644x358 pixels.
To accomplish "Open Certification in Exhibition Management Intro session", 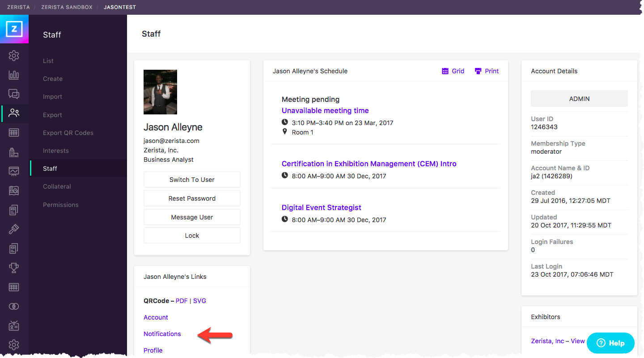I will (369, 164).
